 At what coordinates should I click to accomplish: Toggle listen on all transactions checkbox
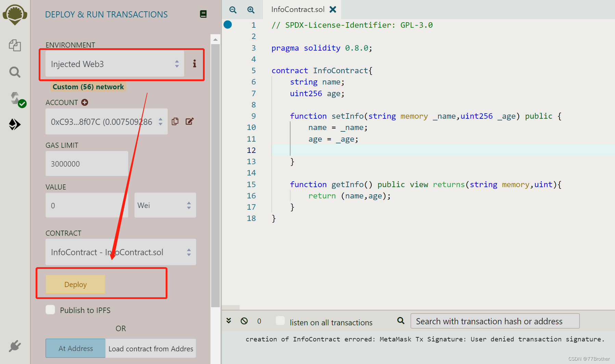click(x=280, y=321)
